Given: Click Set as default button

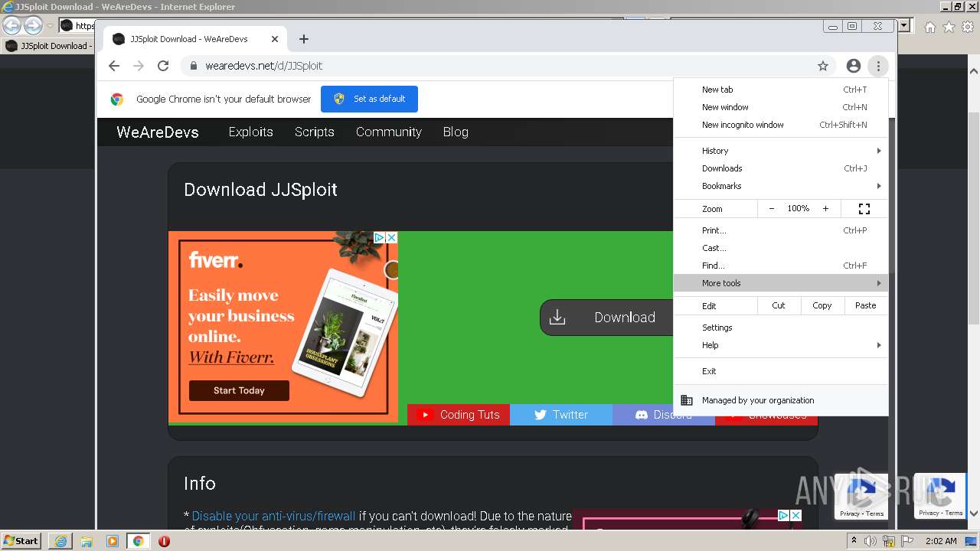Looking at the screenshot, I should click(x=369, y=99).
